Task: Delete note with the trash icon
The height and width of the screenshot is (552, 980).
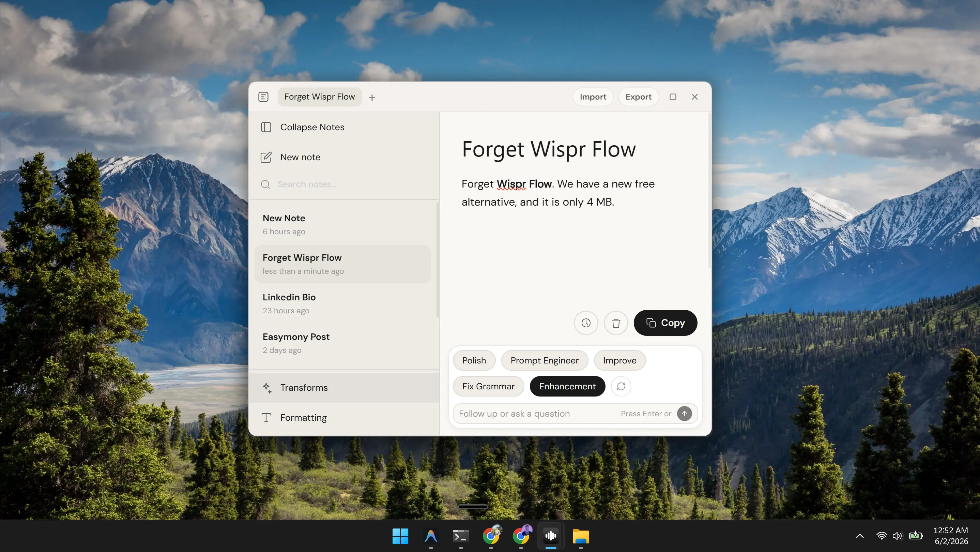Action: coord(616,323)
